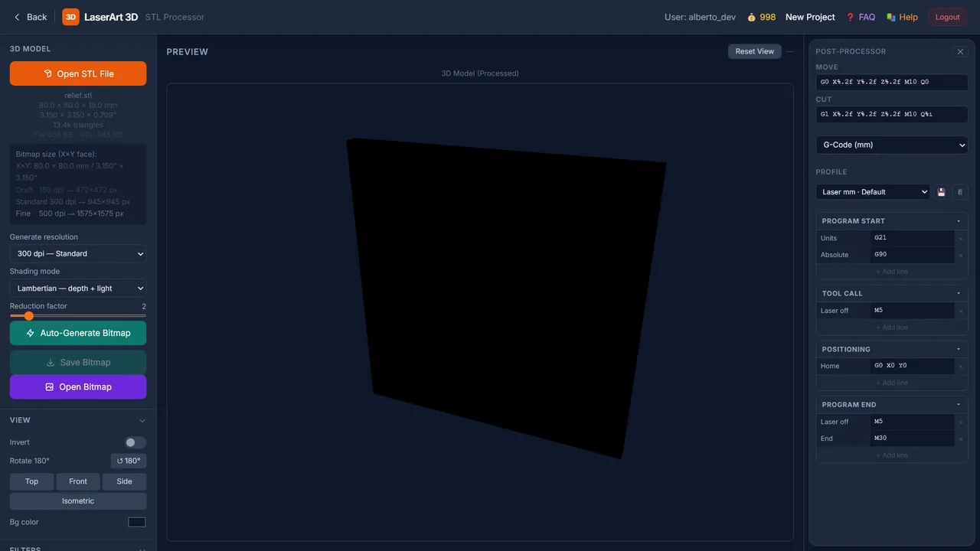
Task: Remove the Absolute line with its x icon
Action: (961, 256)
